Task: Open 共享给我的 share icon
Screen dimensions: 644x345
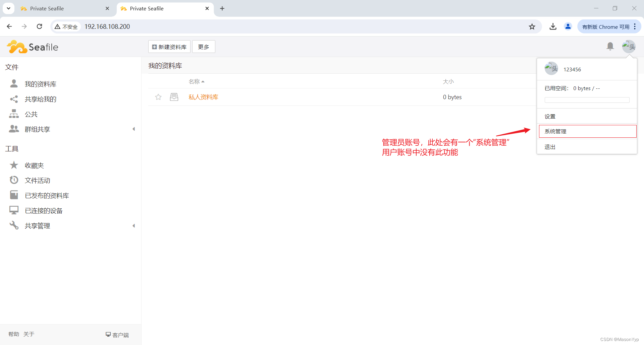Action: click(x=14, y=99)
